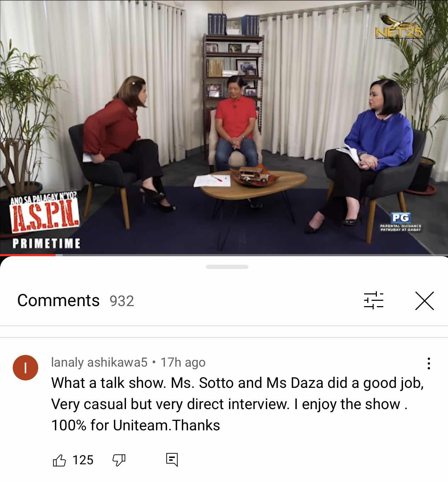Image resolution: width=448 pixels, height=482 pixels.
Task: Open the lanaly ashikawa5 channel name
Action: tap(99, 362)
